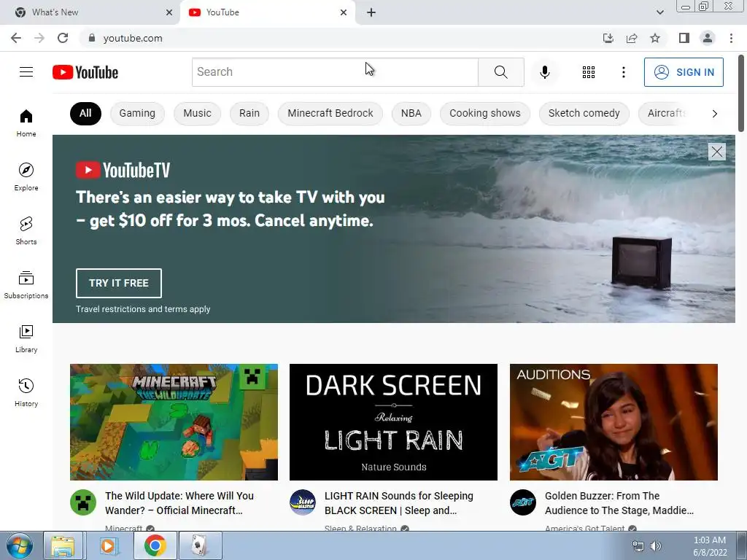747x560 pixels.
Task: Select the Music category chip
Action: tap(197, 113)
